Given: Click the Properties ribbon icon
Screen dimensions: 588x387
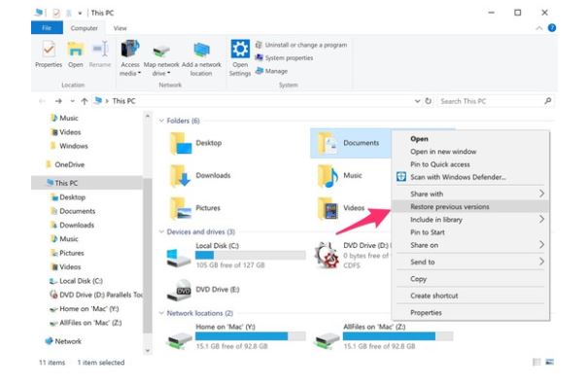Looking at the screenshot, I should [49, 50].
